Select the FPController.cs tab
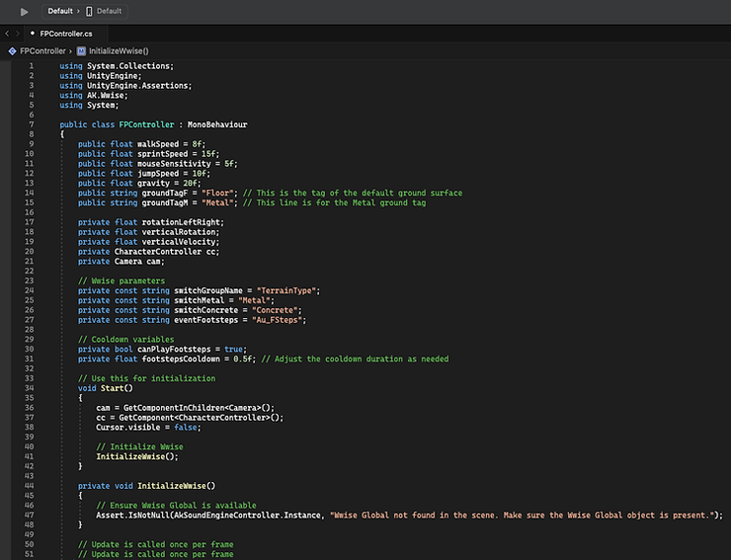The height and width of the screenshot is (560, 731). coord(66,34)
